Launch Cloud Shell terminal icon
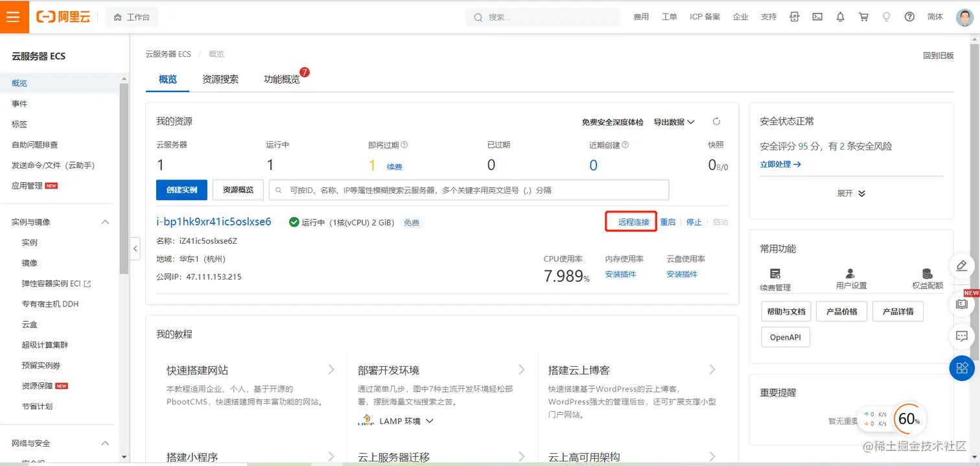 click(x=817, y=17)
